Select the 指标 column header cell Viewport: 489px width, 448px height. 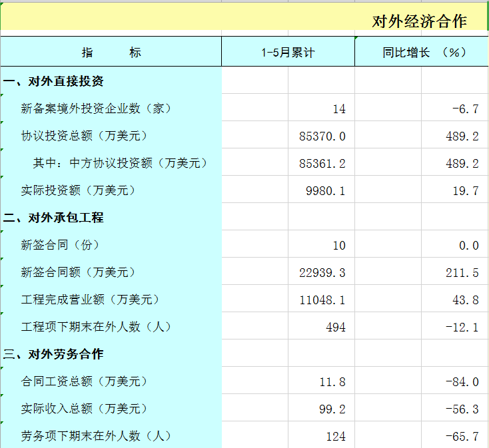(x=111, y=52)
